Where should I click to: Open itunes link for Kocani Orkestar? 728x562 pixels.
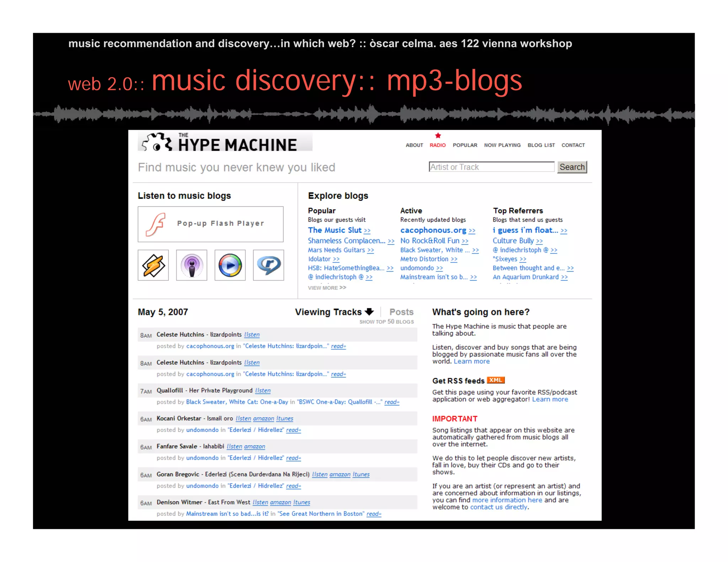(x=285, y=418)
